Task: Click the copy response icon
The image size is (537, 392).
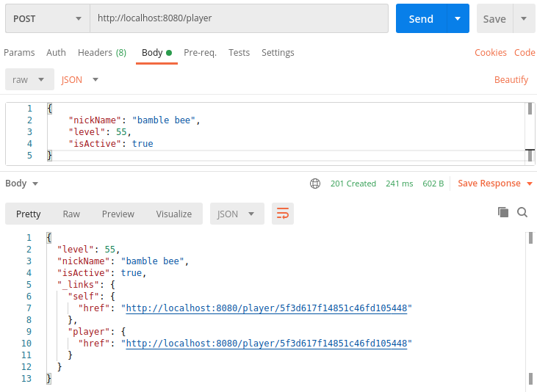Action: pyautogui.click(x=503, y=212)
